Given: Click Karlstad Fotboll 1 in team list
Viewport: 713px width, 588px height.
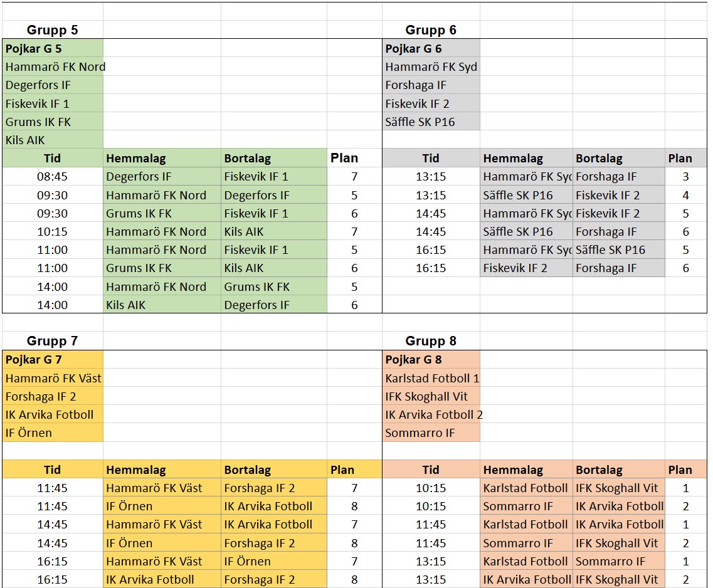Looking at the screenshot, I should (431, 378).
